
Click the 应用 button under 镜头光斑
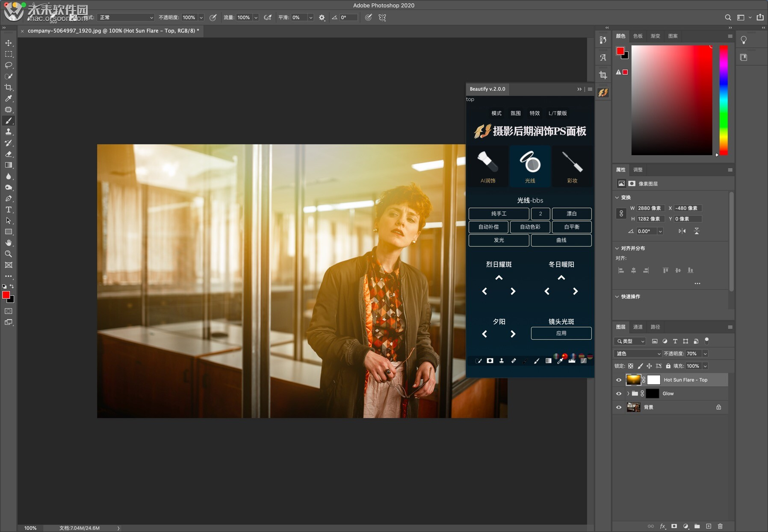pyautogui.click(x=561, y=333)
